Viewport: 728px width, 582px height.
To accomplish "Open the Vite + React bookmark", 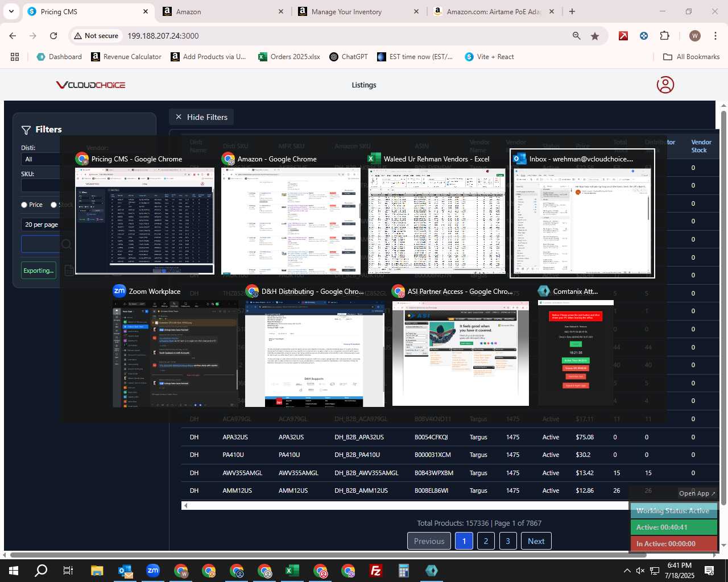I will (489, 57).
